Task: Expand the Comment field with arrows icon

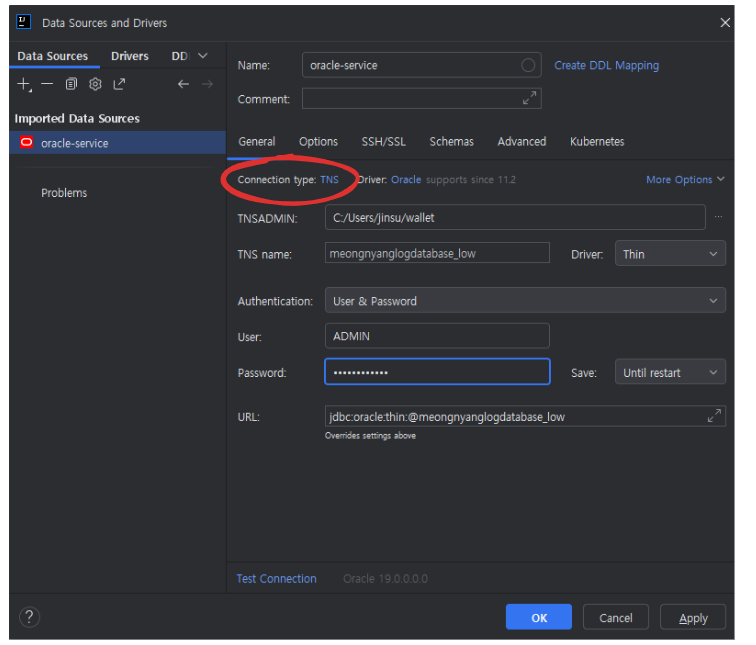Action: [x=529, y=98]
